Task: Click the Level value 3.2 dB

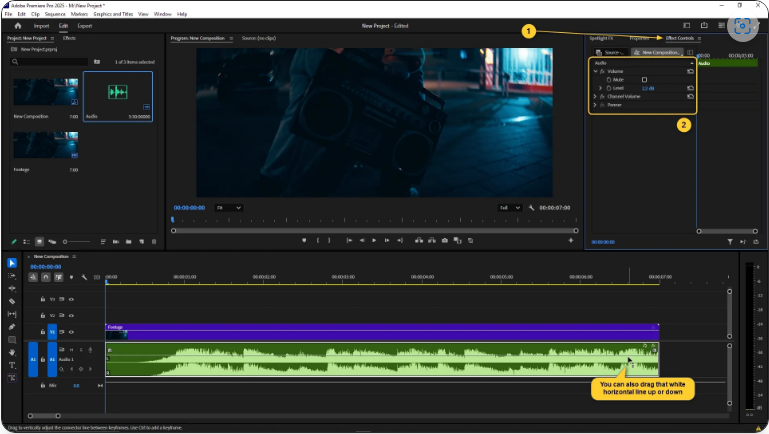Action: click(x=648, y=89)
